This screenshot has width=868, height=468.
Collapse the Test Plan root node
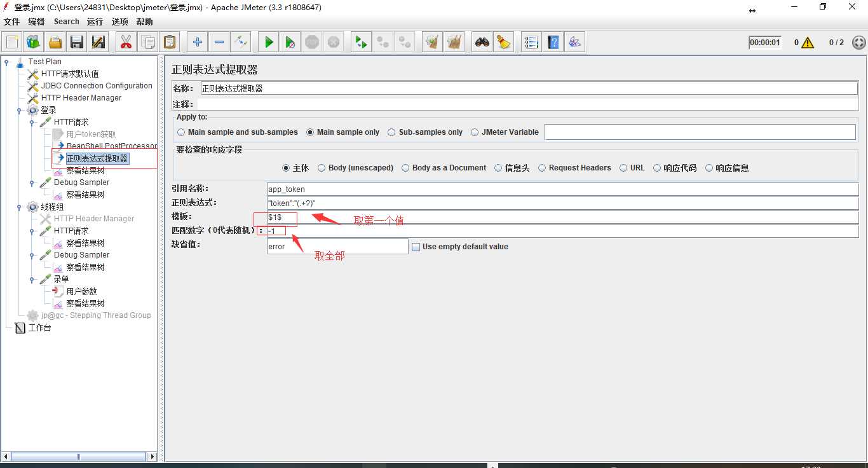tap(7, 62)
